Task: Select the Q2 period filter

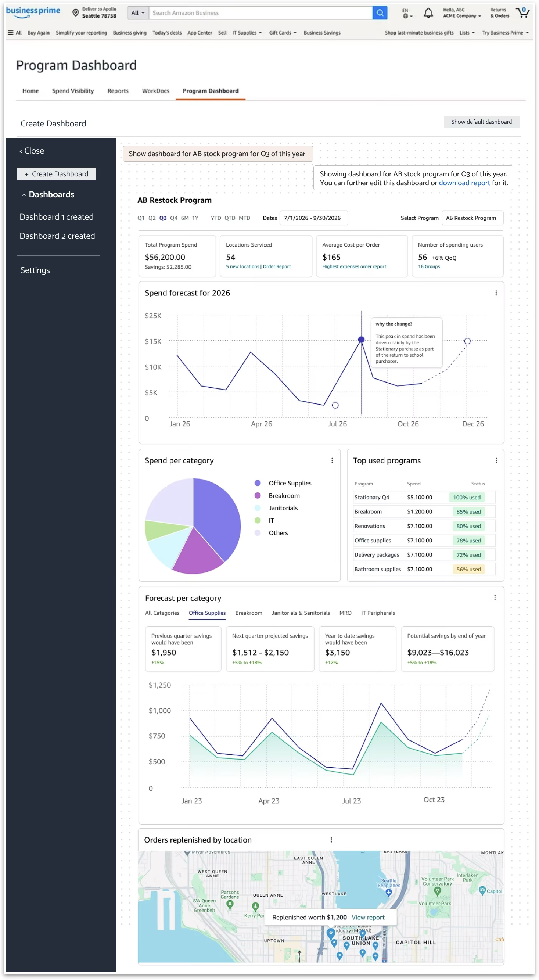Action: (x=152, y=218)
